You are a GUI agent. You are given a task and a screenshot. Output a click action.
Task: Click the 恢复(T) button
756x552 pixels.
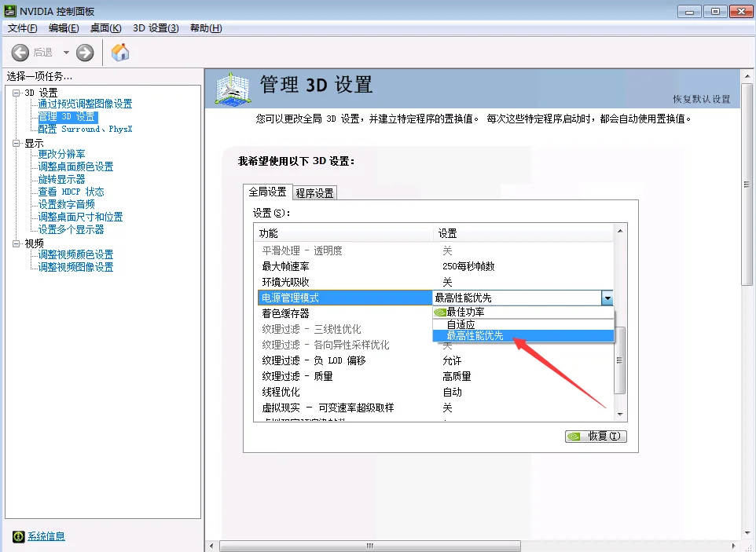(x=596, y=437)
